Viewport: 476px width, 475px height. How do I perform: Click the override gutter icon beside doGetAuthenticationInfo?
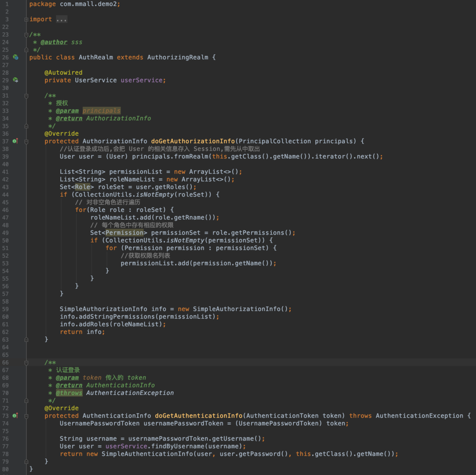(15, 415)
